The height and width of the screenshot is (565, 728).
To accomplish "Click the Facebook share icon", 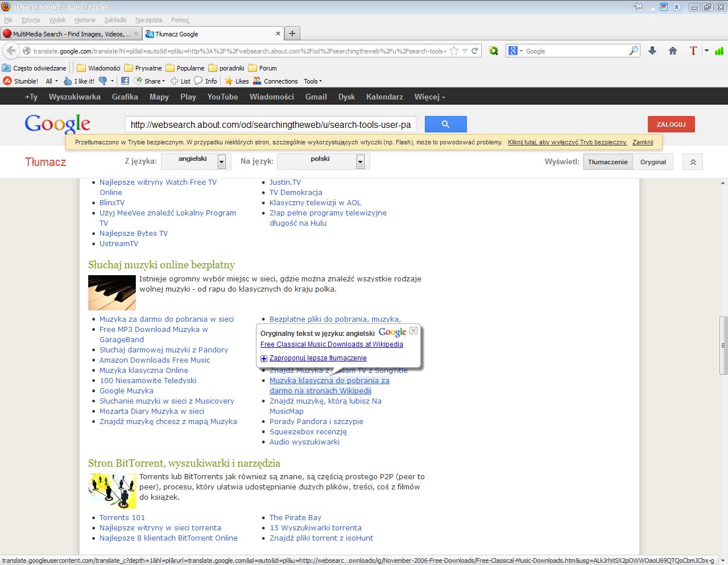I will [x=125, y=81].
